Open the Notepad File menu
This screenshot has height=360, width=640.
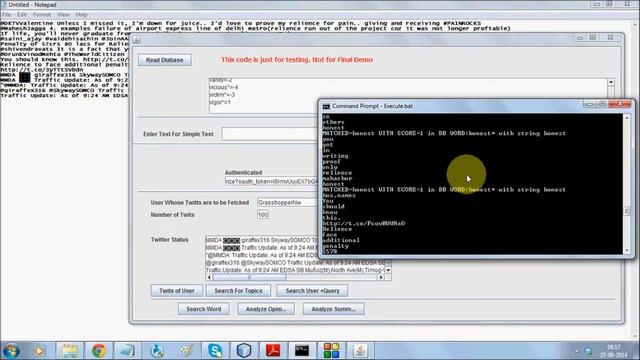click(7, 14)
